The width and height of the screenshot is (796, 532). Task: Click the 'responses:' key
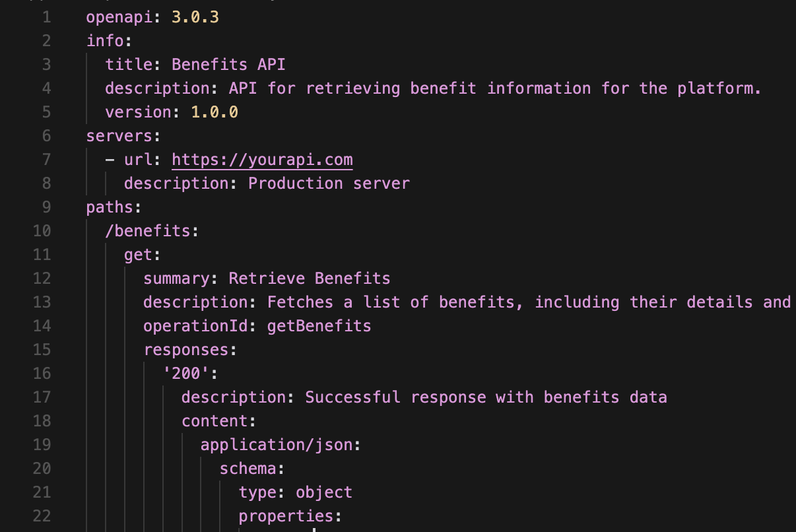click(191, 350)
